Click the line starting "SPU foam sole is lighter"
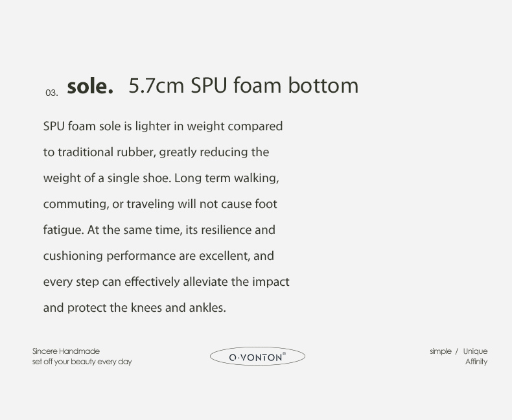Viewport: 512px width, 420px height. click(163, 126)
